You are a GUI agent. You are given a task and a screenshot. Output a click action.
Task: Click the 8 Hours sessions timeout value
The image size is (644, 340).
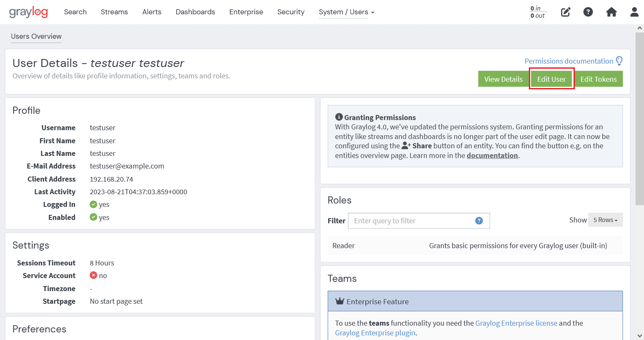click(102, 263)
